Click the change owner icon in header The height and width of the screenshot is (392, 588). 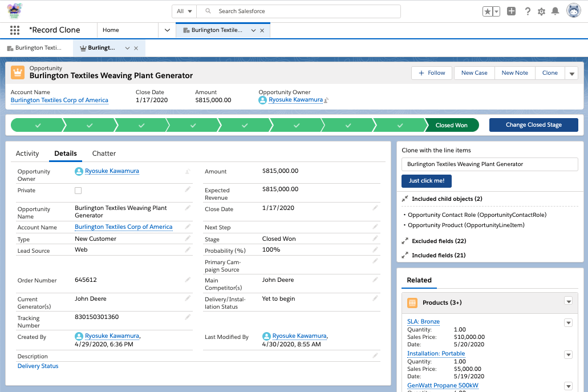tap(326, 100)
